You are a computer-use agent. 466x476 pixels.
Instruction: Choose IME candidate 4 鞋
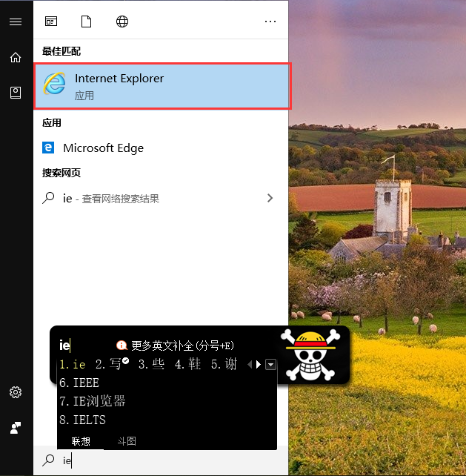click(187, 364)
